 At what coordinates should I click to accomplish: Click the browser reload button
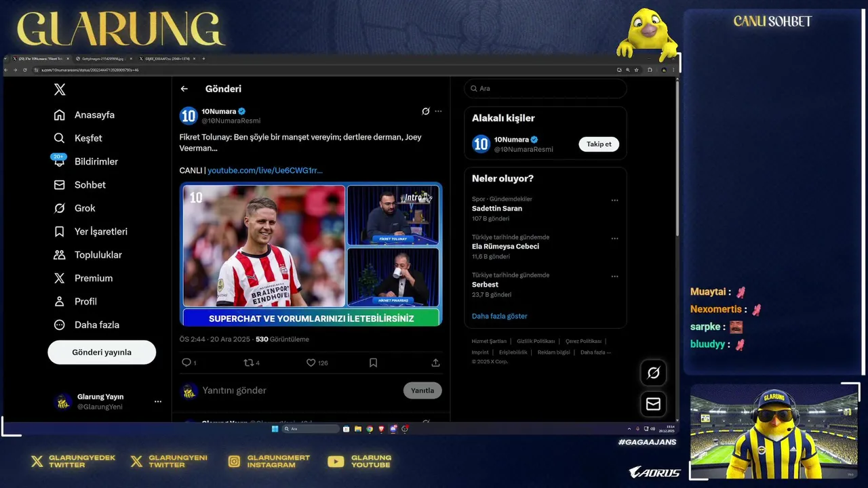click(25, 70)
